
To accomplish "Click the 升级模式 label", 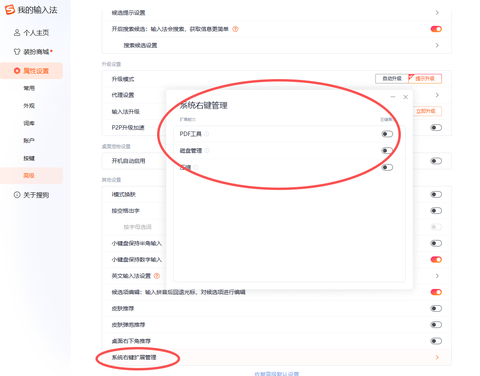I will click(123, 79).
